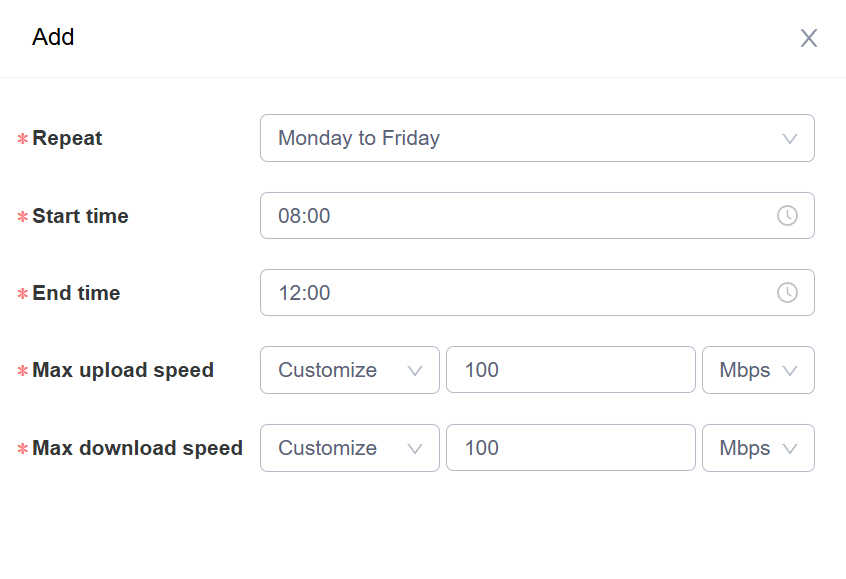
Task: Click the Max upload speed label
Action: pos(123,370)
